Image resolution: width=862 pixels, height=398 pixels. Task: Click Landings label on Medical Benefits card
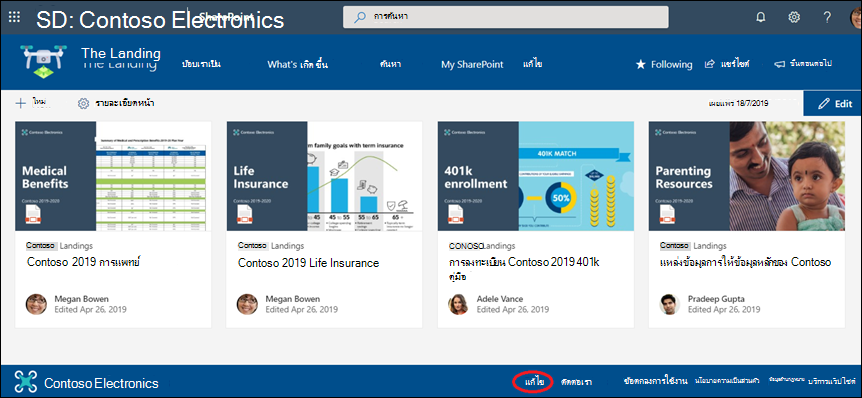pos(76,246)
